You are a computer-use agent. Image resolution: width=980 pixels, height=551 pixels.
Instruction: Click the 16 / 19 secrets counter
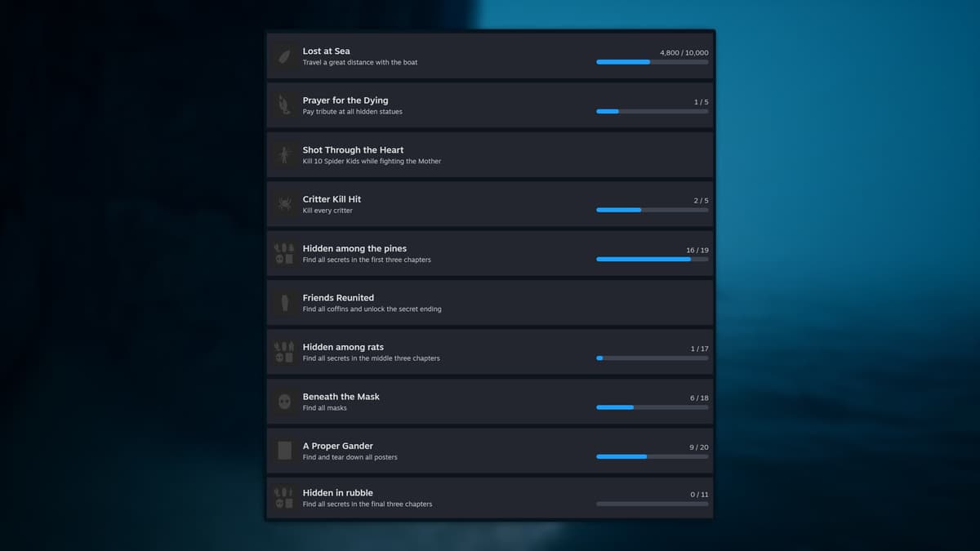697,250
